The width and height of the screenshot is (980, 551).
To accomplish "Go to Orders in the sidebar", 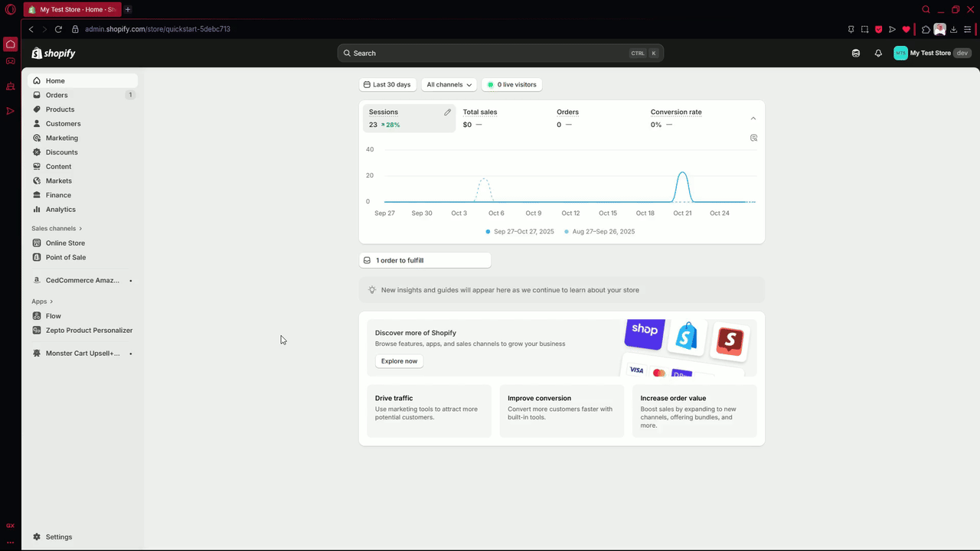I will [x=83, y=95].
